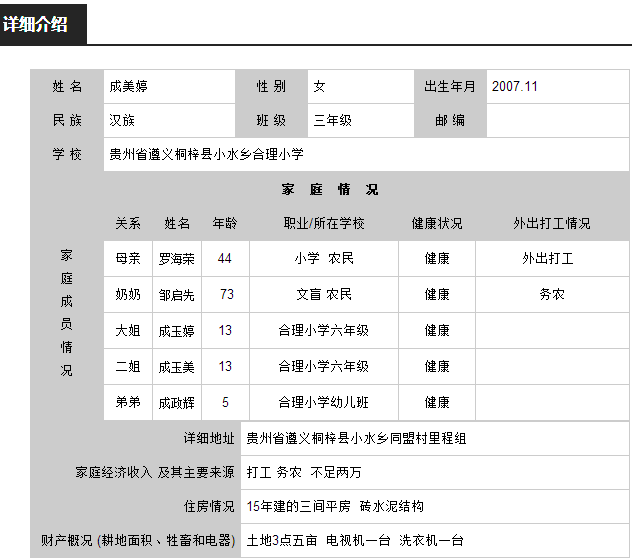
Task: Click the 弟弟 relation cell
Action: coord(128,402)
